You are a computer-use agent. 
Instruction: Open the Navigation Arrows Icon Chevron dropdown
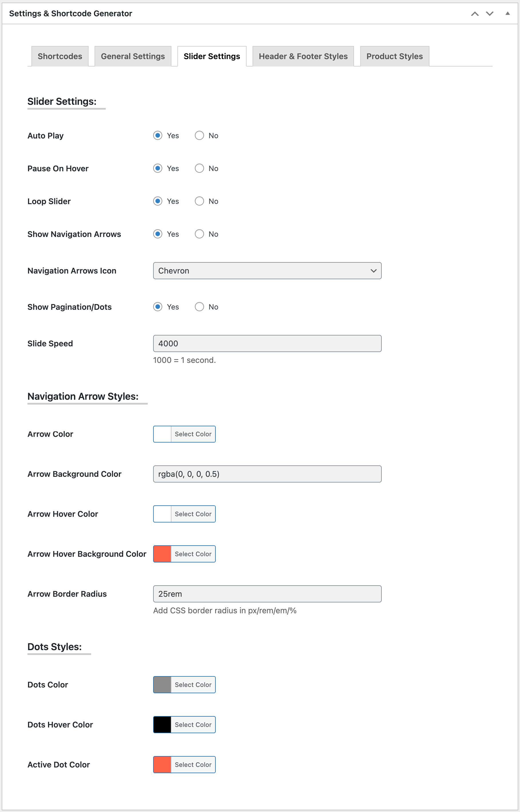click(267, 271)
